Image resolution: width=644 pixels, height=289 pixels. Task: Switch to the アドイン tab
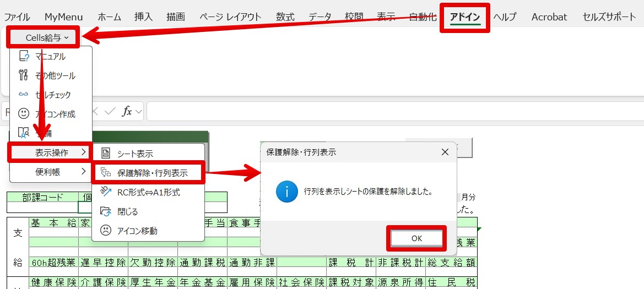click(x=465, y=17)
